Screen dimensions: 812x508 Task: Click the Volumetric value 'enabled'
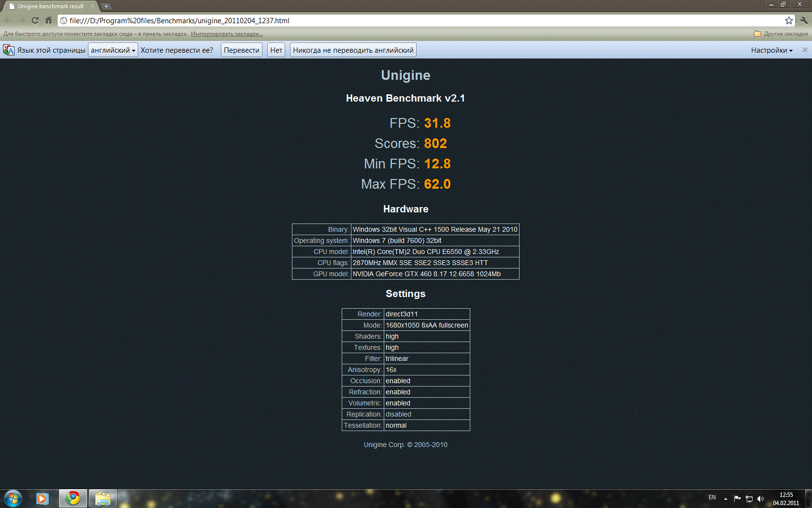coord(427,403)
